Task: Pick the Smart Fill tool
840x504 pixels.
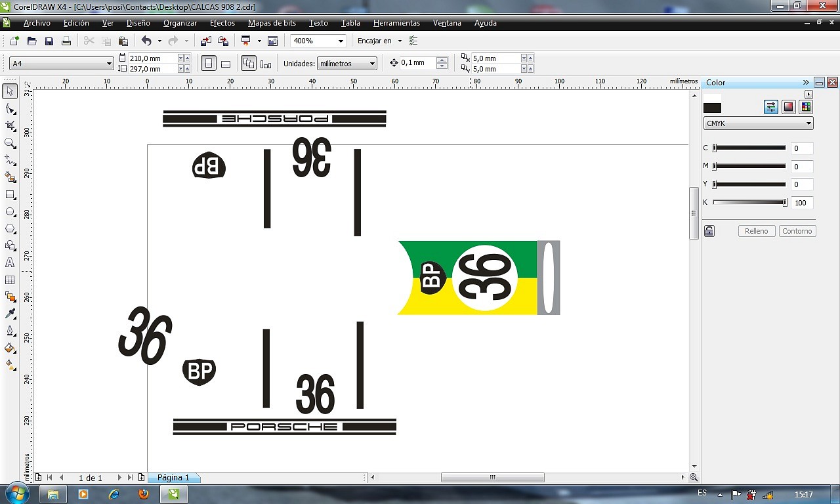Action: coord(10,177)
